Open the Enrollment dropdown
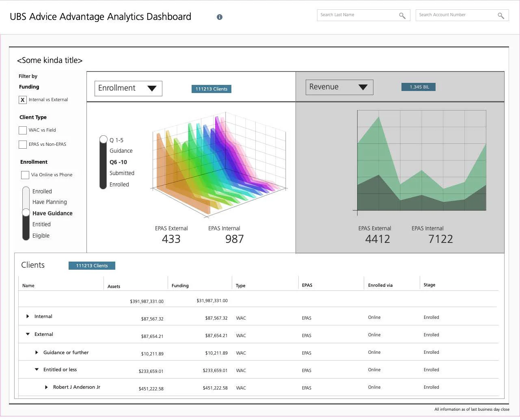The image size is (520, 420). coord(128,89)
